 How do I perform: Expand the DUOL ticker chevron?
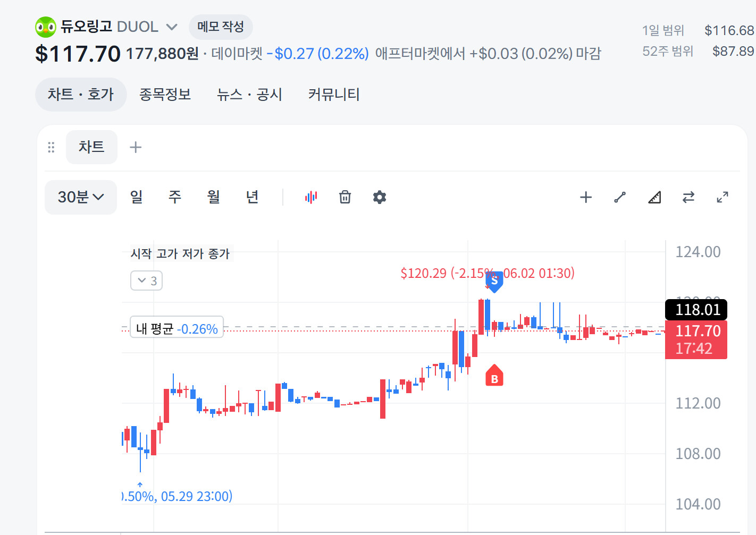click(x=172, y=27)
